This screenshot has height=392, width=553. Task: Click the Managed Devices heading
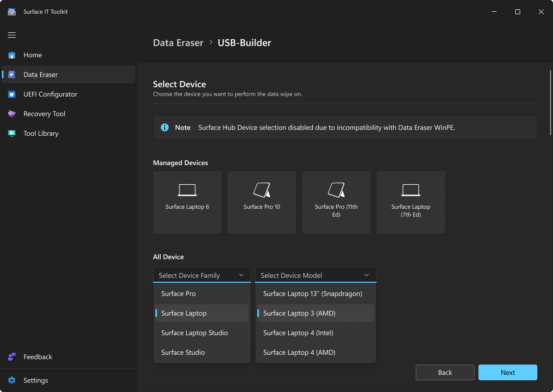180,163
